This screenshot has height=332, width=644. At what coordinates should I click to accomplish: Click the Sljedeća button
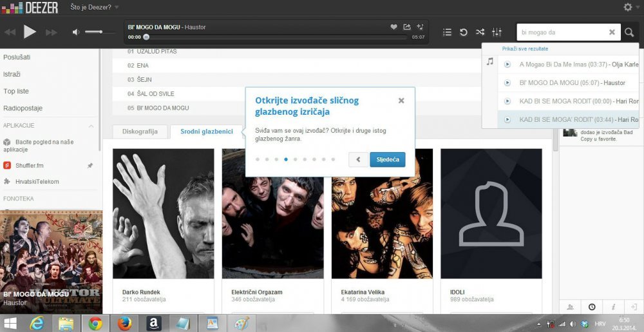tap(388, 159)
